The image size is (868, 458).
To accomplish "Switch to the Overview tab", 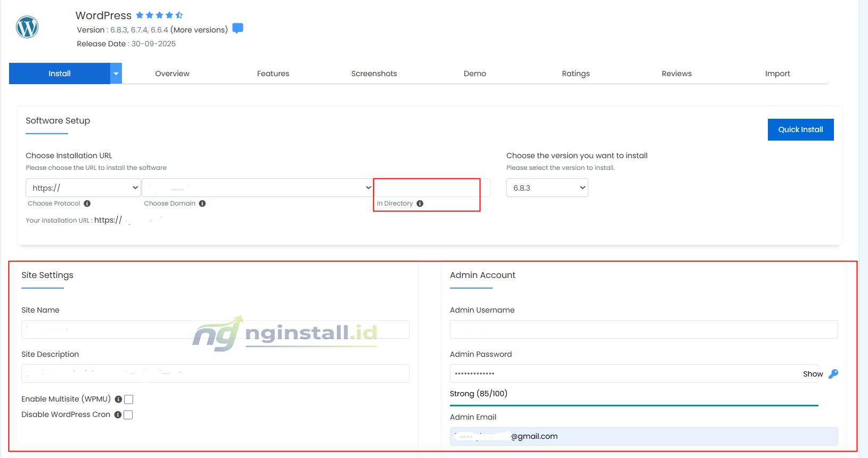I will click(x=172, y=73).
